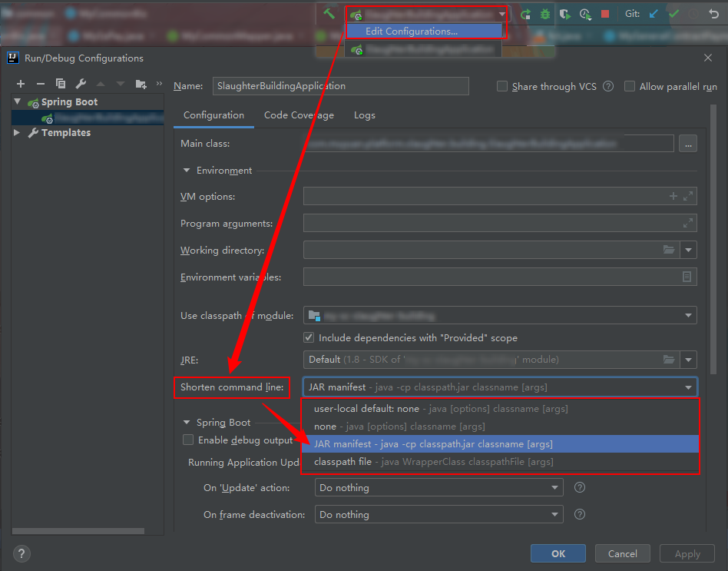728x571 pixels.
Task: Click the Cancel button
Action: click(622, 553)
